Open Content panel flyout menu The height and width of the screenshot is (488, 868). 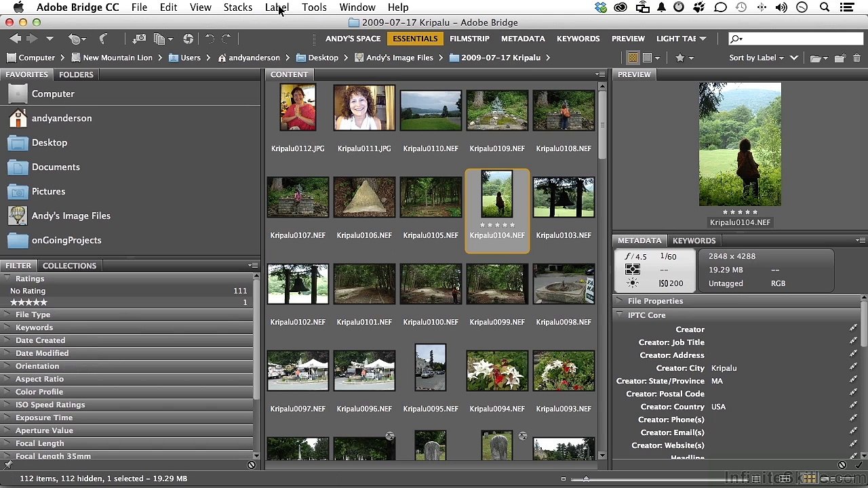pos(600,75)
